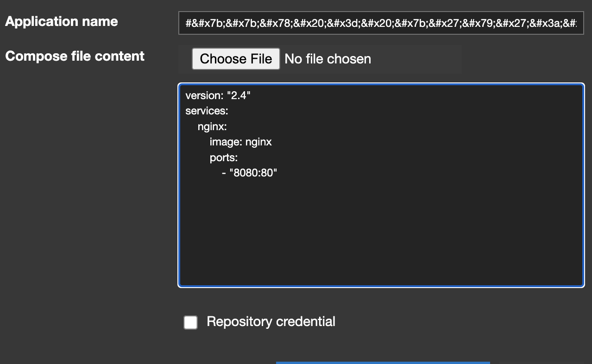Click the word "version" in compose editor
This screenshot has height=364, width=592.
click(x=203, y=96)
